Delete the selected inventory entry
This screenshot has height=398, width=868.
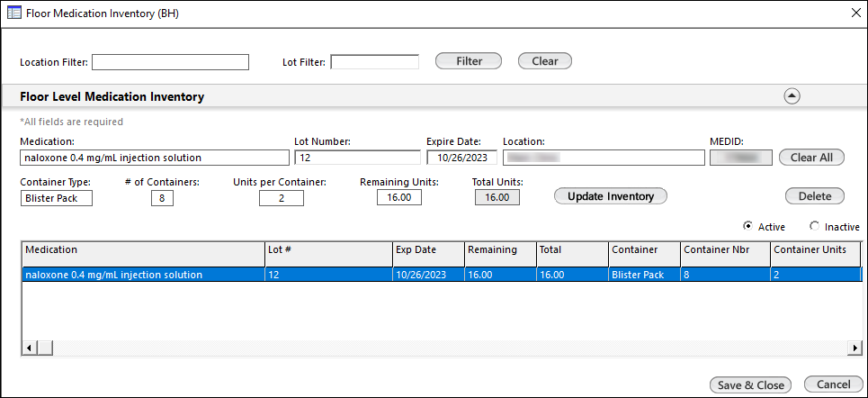(x=814, y=196)
